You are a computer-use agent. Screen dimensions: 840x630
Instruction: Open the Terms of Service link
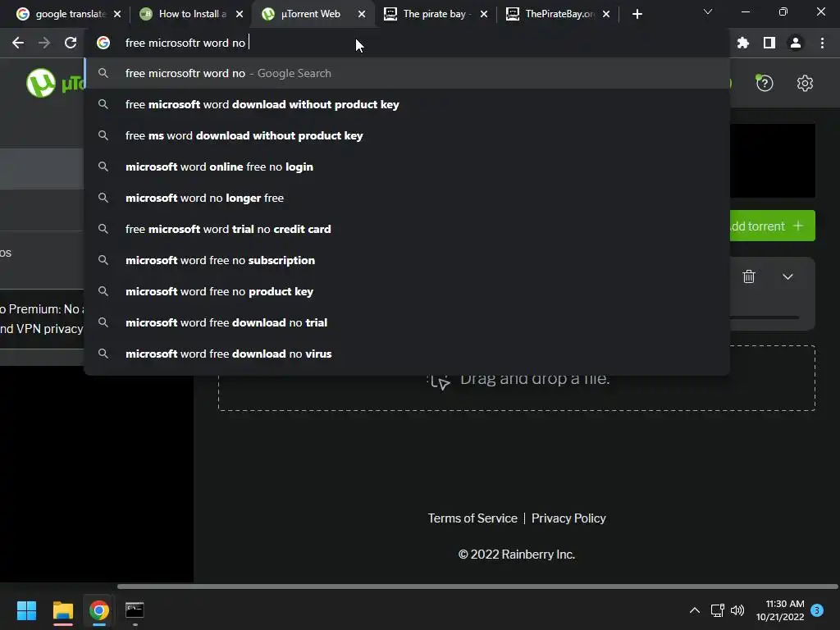(472, 518)
